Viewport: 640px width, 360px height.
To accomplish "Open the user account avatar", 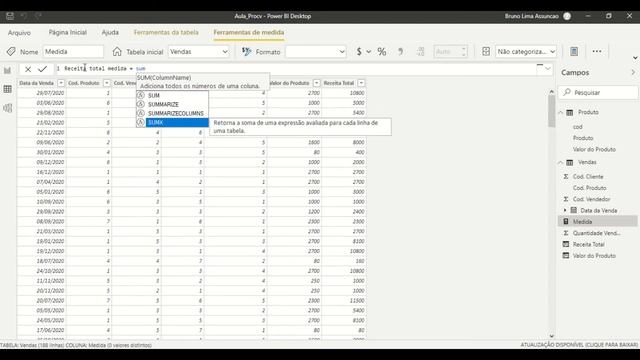I will point(567,16).
